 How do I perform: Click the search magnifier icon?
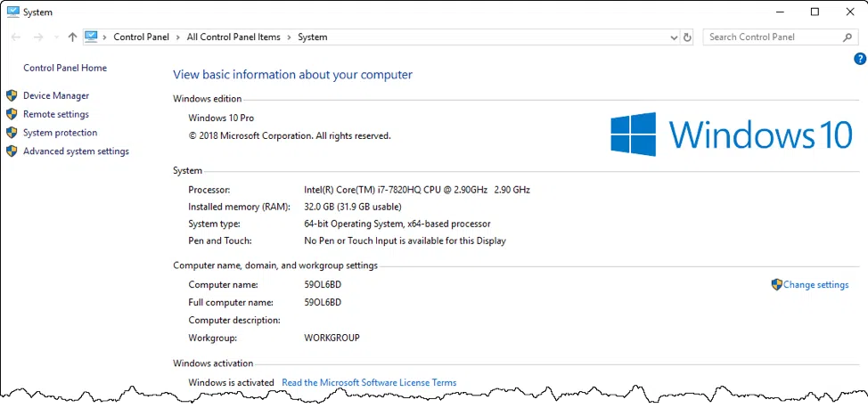(x=847, y=37)
